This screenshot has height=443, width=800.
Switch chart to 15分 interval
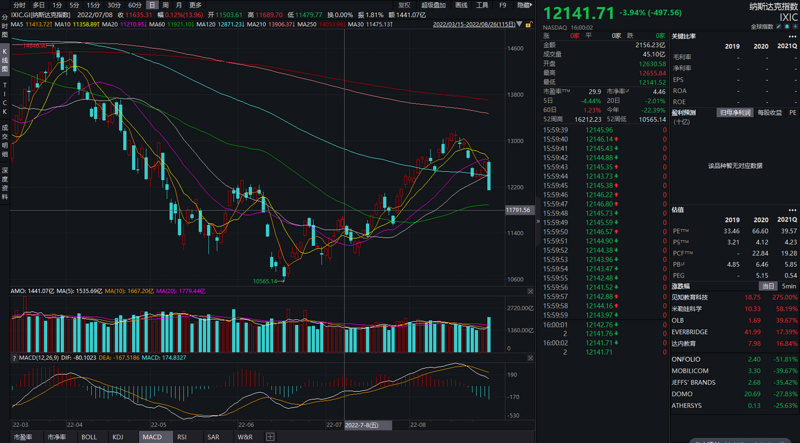click(x=93, y=5)
